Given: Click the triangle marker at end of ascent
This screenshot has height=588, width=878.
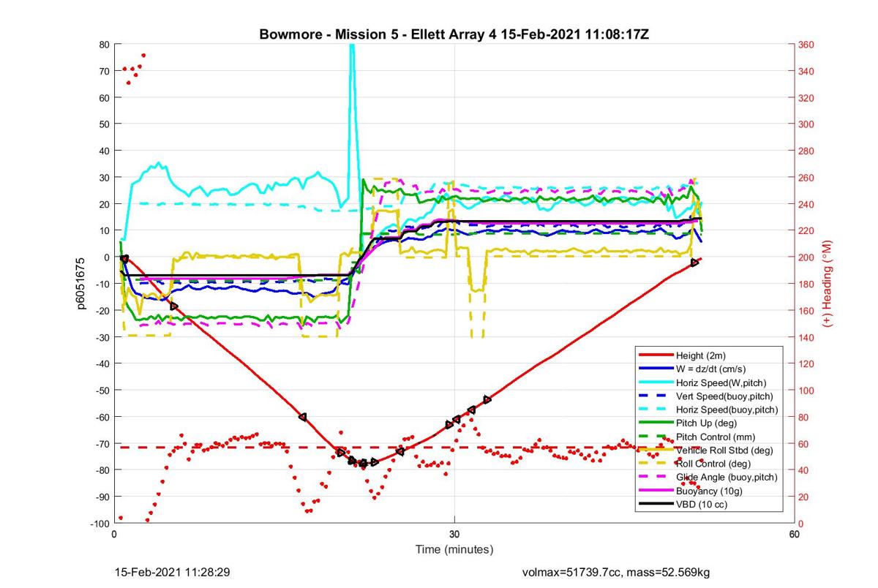Looking at the screenshot, I should tap(694, 263).
